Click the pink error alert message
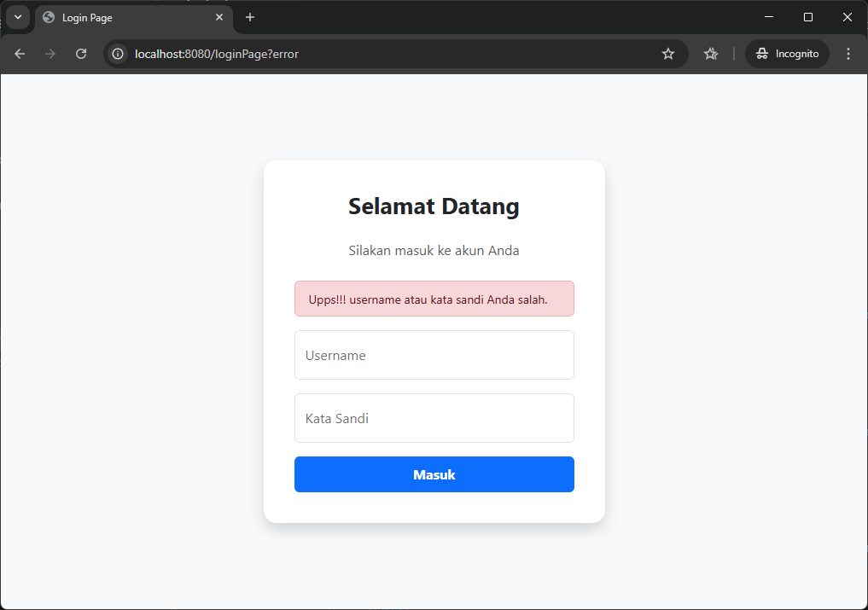Image resolution: width=868 pixels, height=610 pixels. [x=434, y=299]
